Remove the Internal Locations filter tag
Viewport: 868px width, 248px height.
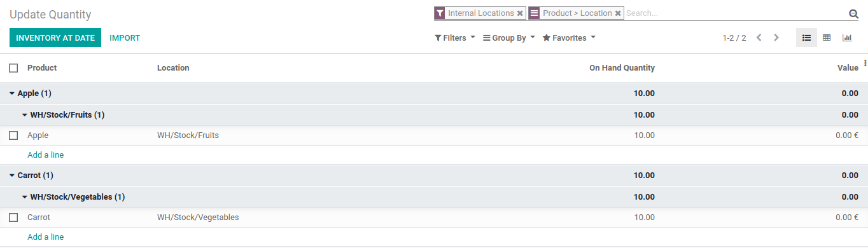[x=520, y=13]
